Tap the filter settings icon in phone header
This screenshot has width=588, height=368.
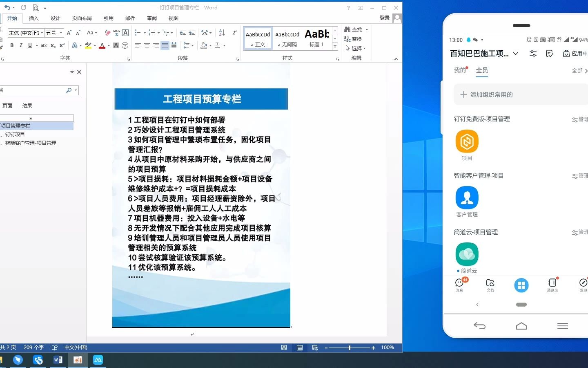[533, 54]
